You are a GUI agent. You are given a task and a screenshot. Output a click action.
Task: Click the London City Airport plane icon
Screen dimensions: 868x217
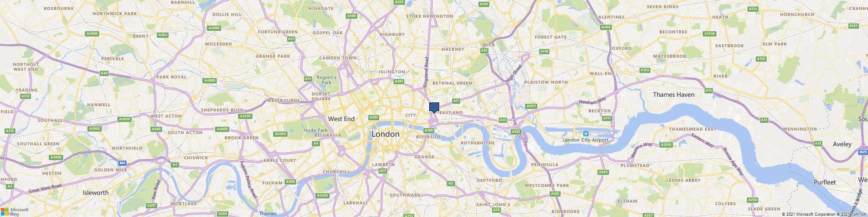(x=586, y=134)
